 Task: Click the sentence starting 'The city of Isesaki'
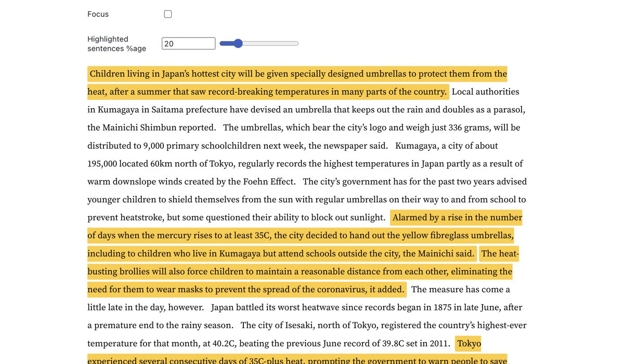(x=383, y=326)
